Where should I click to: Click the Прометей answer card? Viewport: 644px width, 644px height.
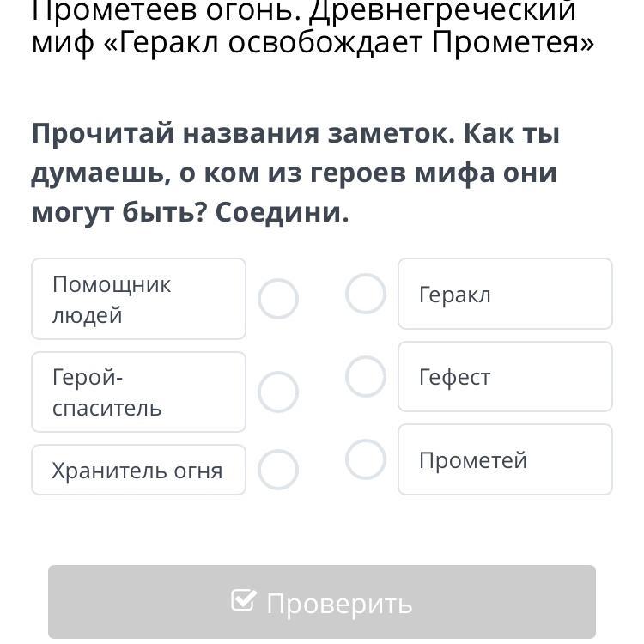pyautogui.click(x=505, y=459)
